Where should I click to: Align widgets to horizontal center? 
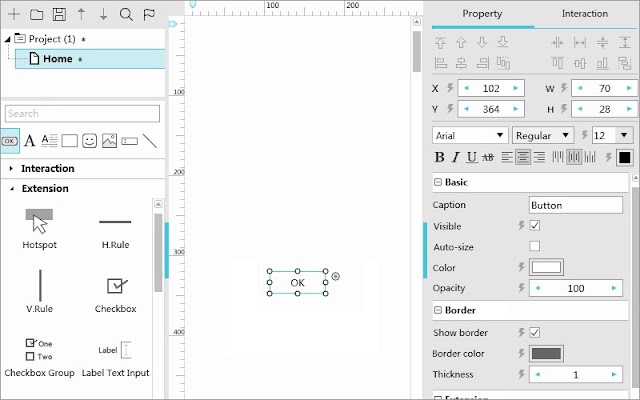coord(461,63)
